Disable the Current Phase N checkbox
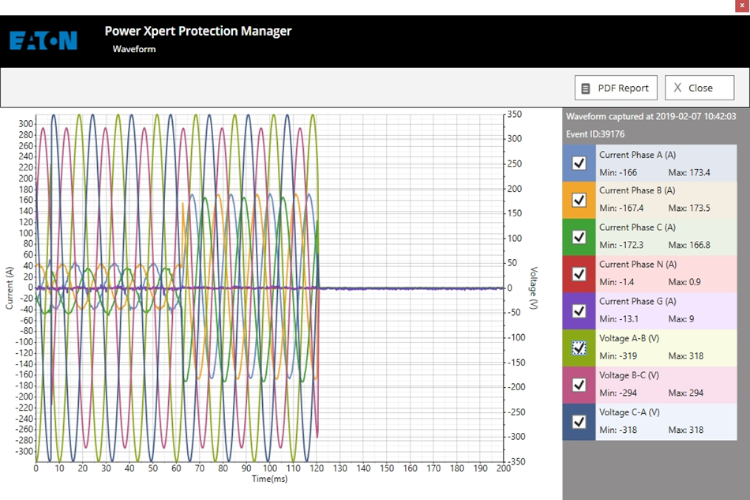The width and height of the screenshot is (750, 500). (x=578, y=274)
